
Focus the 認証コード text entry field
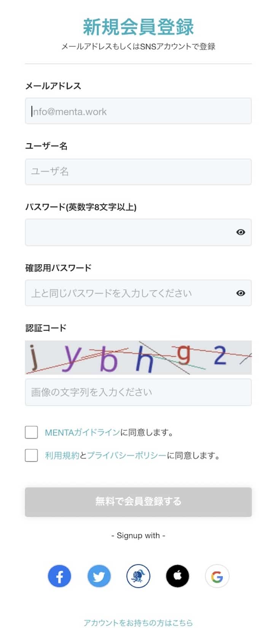pos(138,392)
